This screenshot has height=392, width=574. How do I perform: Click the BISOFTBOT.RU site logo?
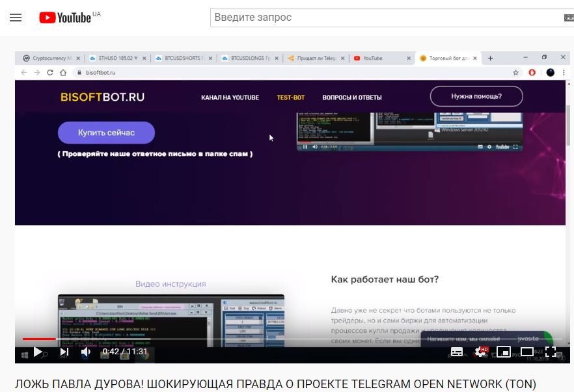(x=103, y=98)
